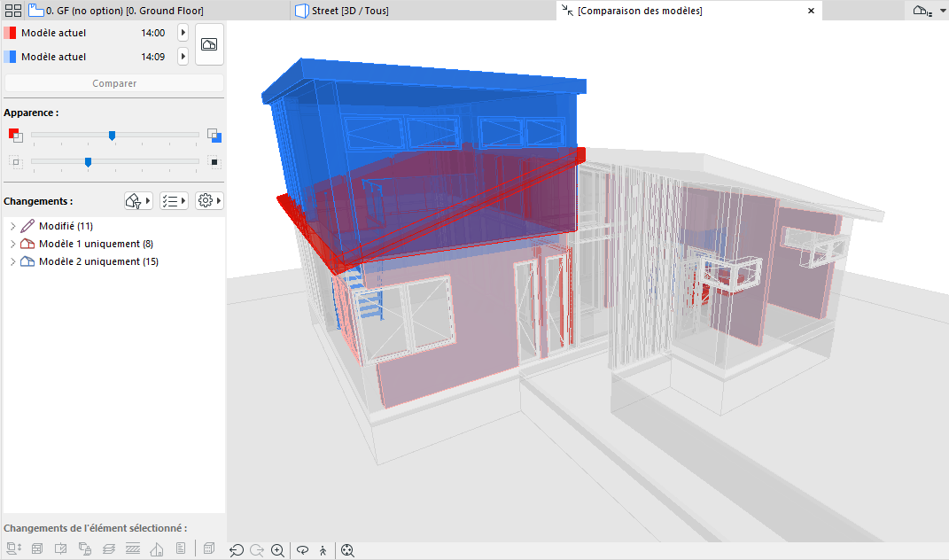Click the model view button beside the model rows

tap(209, 44)
